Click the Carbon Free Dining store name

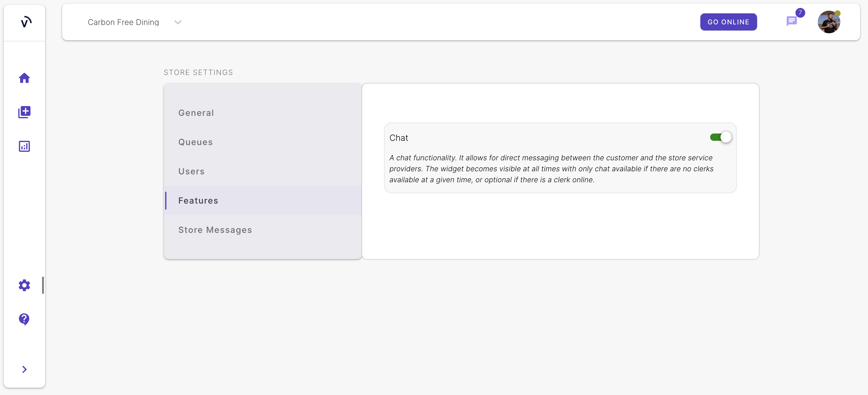tap(123, 22)
